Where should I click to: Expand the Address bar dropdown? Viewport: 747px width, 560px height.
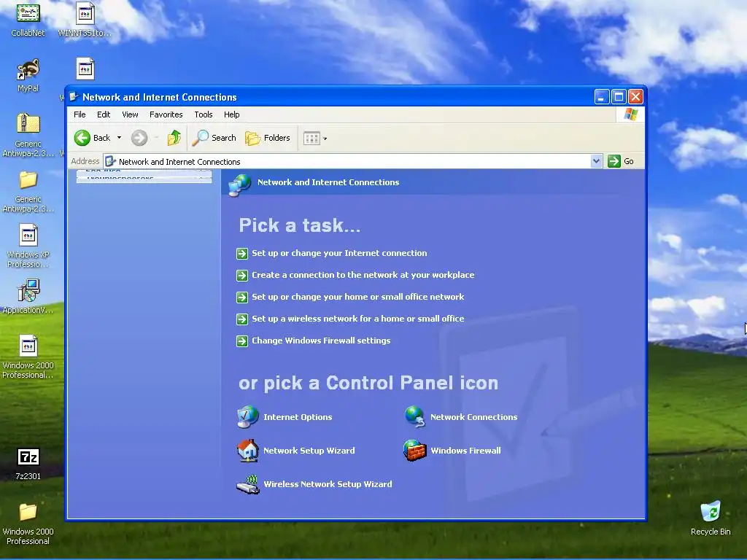click(x=596, y=161)
